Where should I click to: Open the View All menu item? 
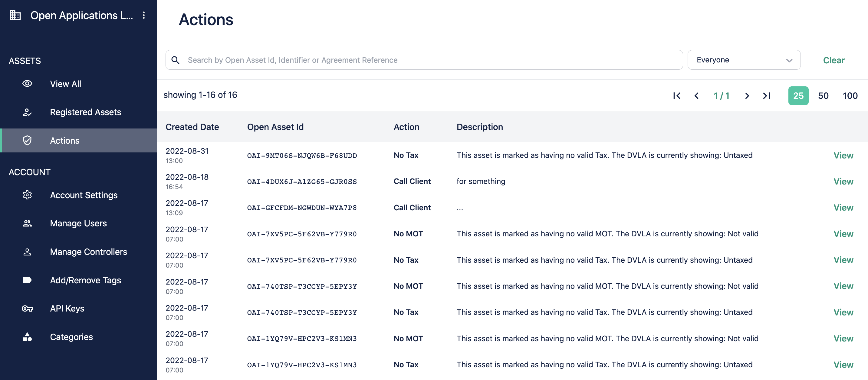78,84
